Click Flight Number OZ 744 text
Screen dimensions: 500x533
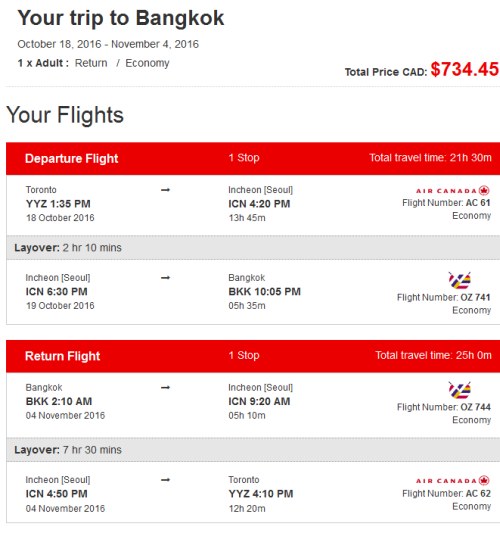[x=444, y=407]
